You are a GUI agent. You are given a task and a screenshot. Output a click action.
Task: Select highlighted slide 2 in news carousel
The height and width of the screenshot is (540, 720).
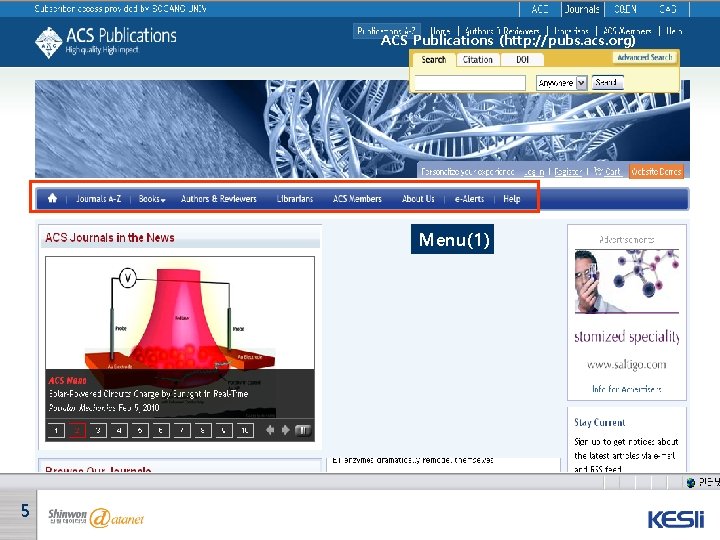[x=77, y=430]
